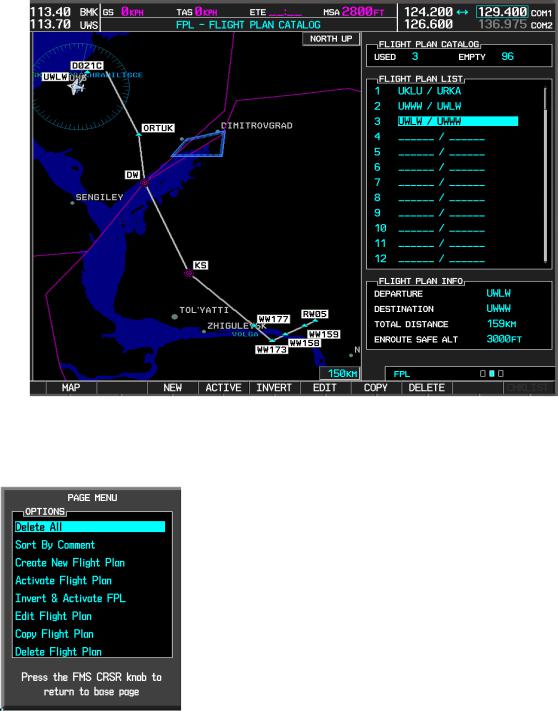Click the COM1 standby frequency 129.400

tap(503, 12)
